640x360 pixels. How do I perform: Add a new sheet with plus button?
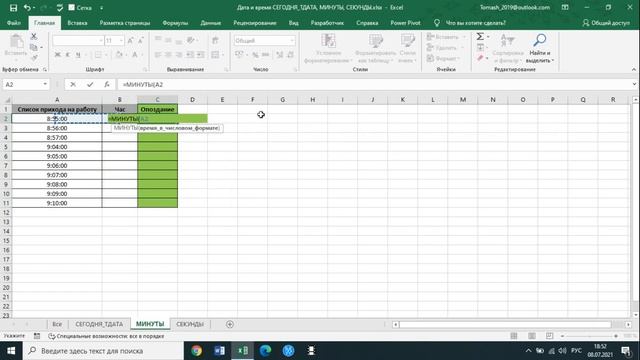[230, 324]
